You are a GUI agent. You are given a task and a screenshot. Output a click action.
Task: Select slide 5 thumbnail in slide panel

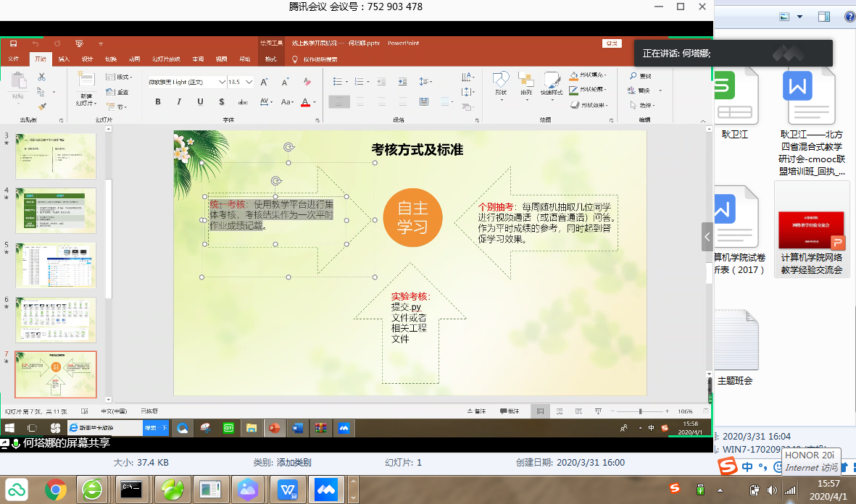56,265
